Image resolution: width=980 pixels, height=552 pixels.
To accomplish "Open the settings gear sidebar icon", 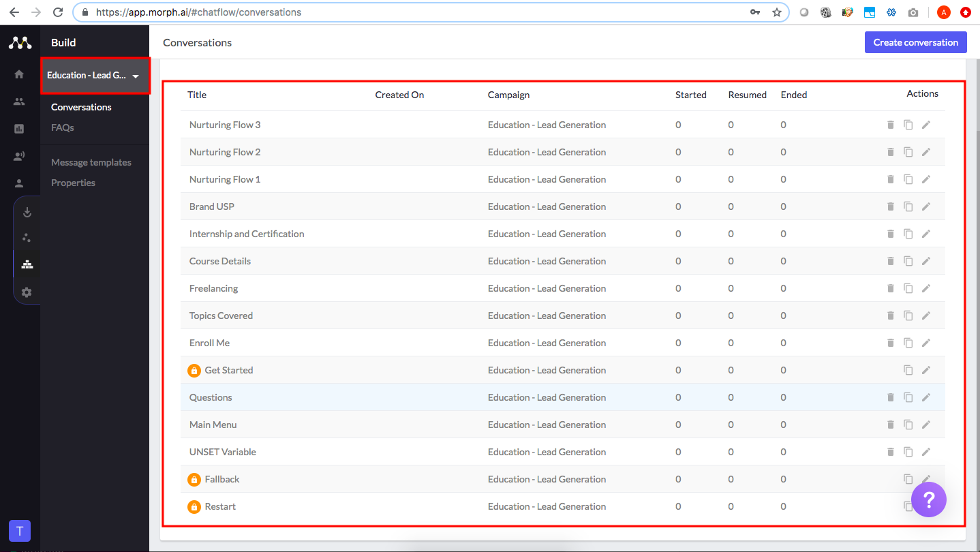I will 27,292.
